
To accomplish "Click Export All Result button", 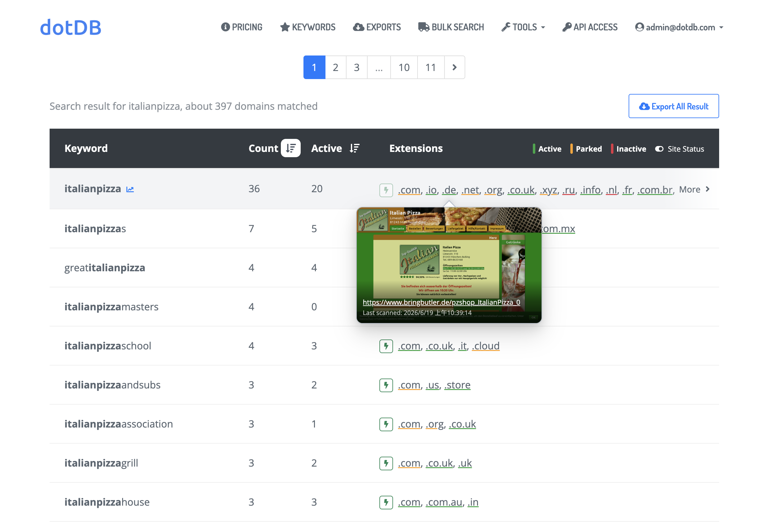I will 673,106.
